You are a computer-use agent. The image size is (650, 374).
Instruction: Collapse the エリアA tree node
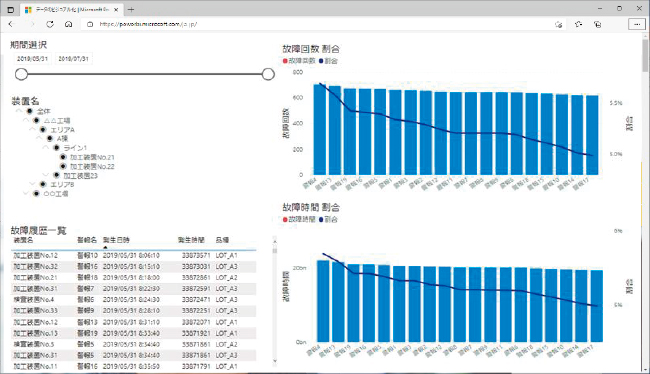tap(32, 130)
